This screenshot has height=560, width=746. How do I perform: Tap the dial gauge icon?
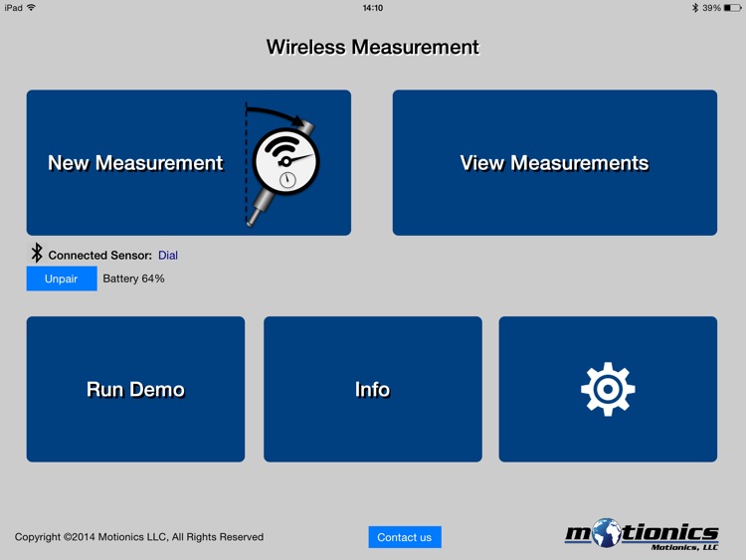point(282,165)
